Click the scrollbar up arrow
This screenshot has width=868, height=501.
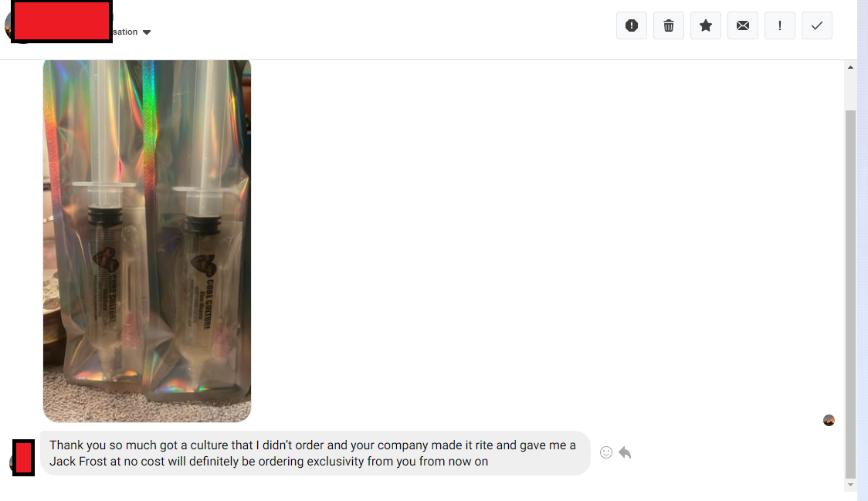click(850, 67)
